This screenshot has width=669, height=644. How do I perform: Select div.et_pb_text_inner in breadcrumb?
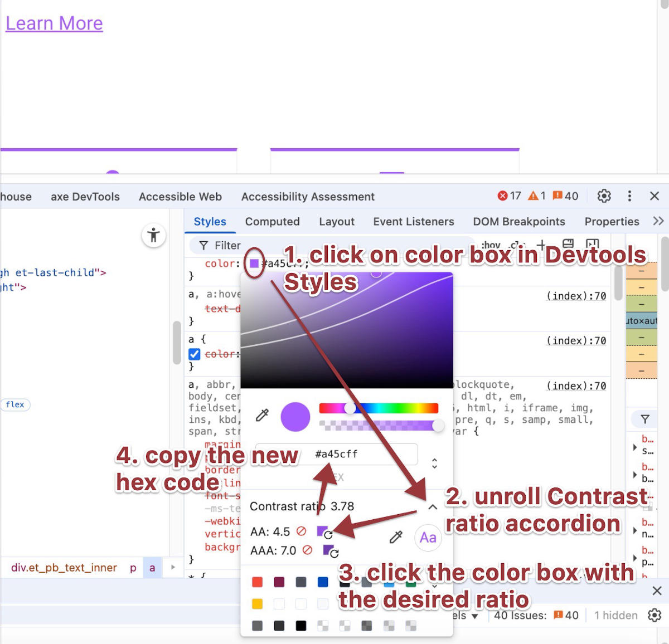point(64,568)
